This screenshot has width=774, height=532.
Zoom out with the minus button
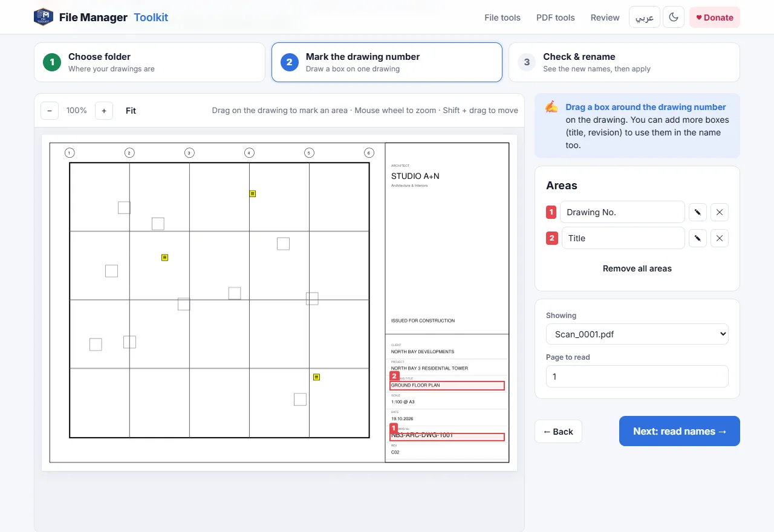click(x=50, y=111)
